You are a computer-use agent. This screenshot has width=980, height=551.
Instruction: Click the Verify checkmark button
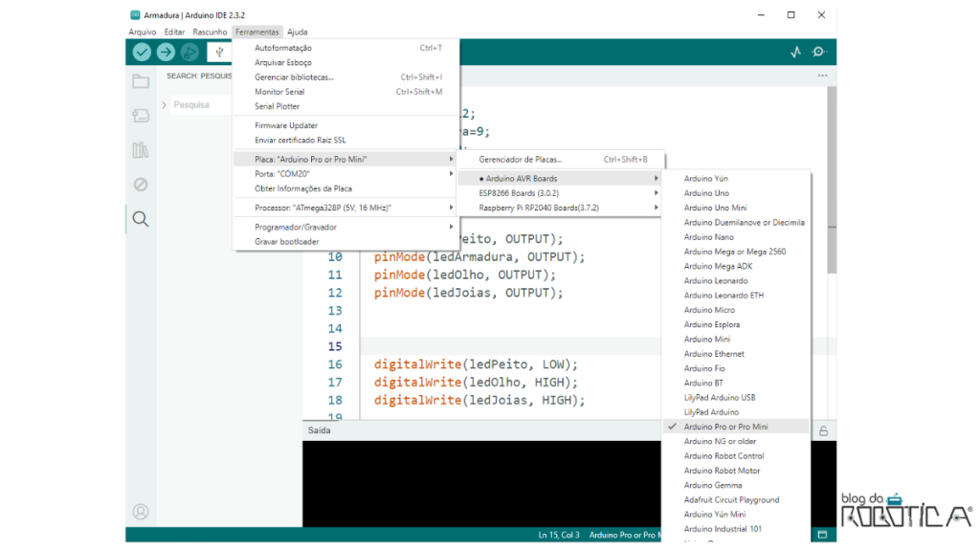tap(141, 52)
